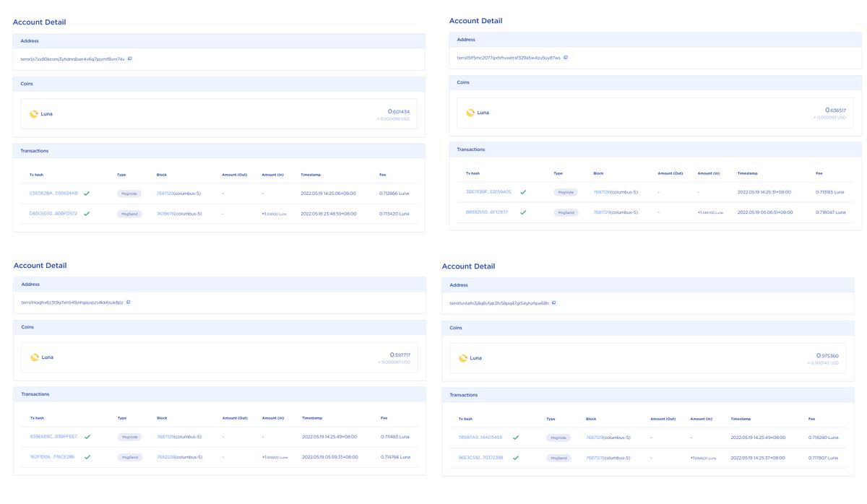Click MsgVote badge in row C5E0E2BA...D1D624AB
The width and height of the screenshot is (867, 504).
[129, 194]
